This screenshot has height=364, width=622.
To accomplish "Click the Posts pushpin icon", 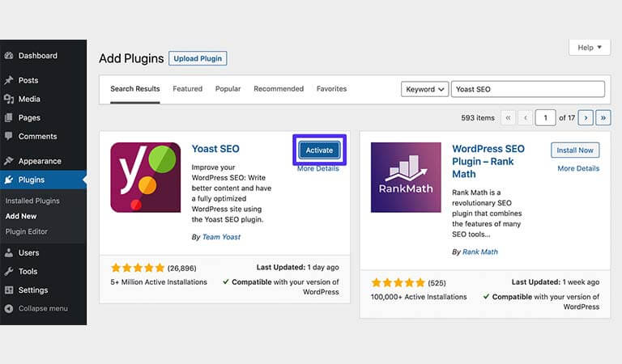I will pos(9,80).
